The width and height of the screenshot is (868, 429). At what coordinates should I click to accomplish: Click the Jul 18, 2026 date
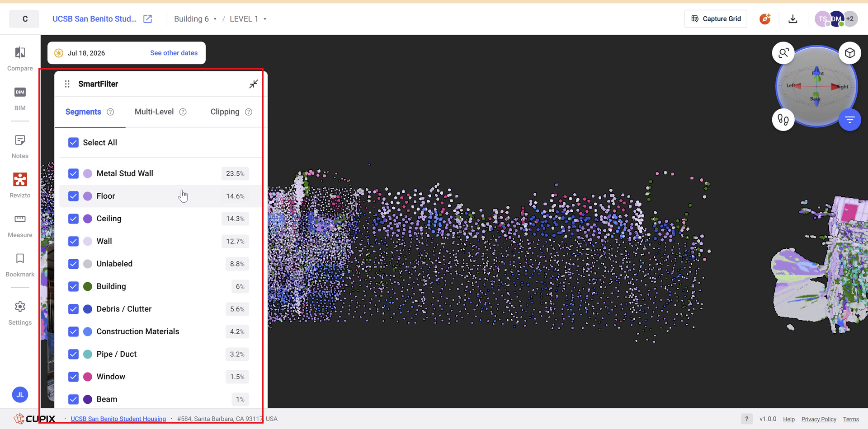pyautogui.click(x=86, y=53)
